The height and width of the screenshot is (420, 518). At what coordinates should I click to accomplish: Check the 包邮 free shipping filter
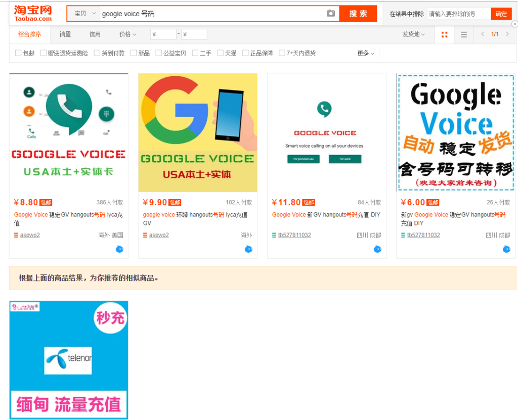click(18, 53)
